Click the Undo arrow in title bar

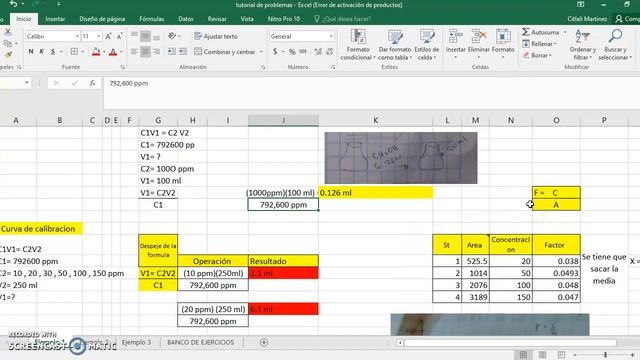13,4
